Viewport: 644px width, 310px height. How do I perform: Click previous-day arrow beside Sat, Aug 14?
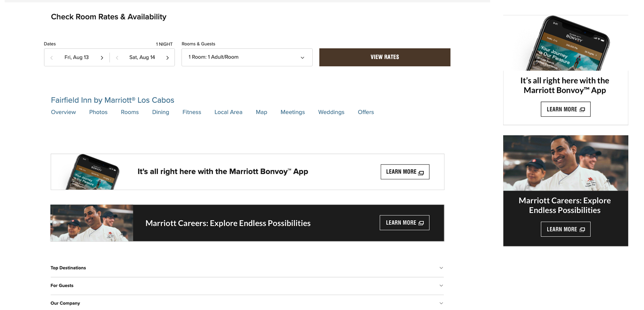click(x=117, y=58)
